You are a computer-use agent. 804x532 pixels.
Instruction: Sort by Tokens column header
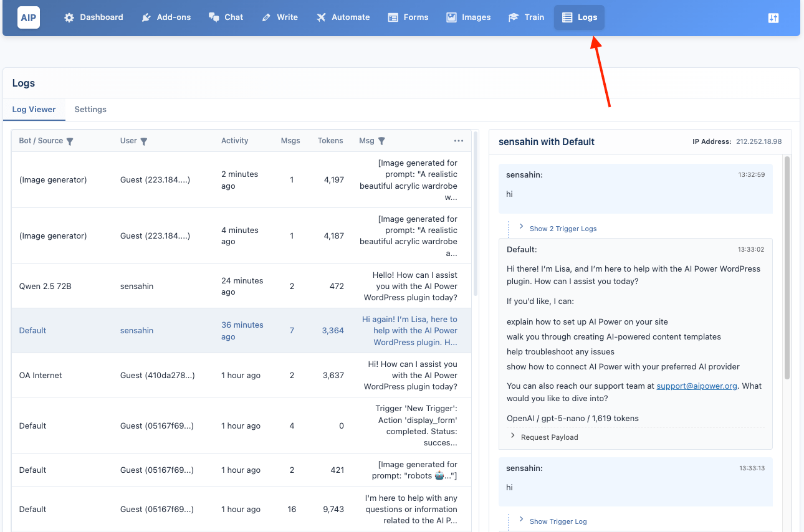(330, 141)
